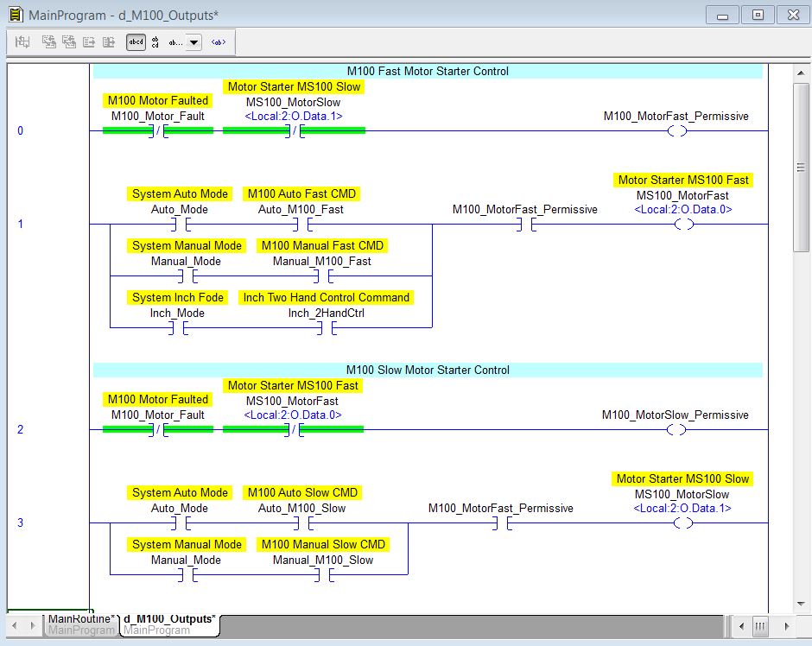Click the '<Local:2:O.Data.1>' address on rung 3
Screen dimensions: 812x646
[682, 508]
